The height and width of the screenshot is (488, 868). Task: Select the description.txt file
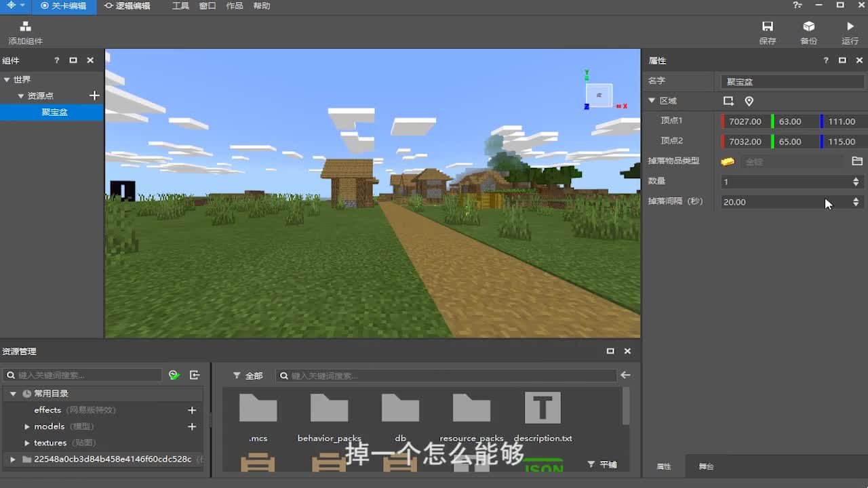tap(542, 417)
